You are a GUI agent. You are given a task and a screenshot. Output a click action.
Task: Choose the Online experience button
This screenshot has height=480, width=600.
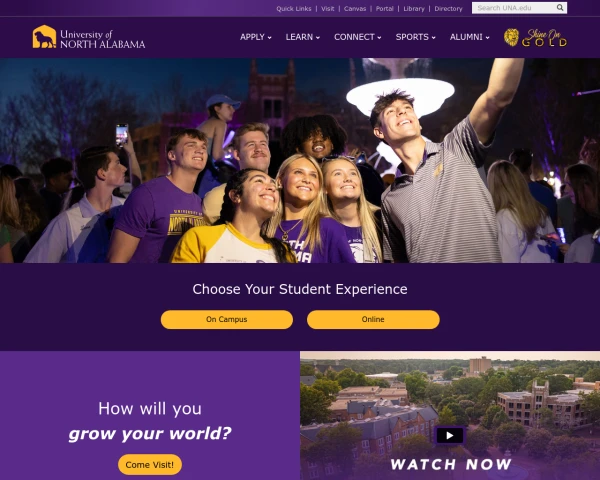[373, 319]
